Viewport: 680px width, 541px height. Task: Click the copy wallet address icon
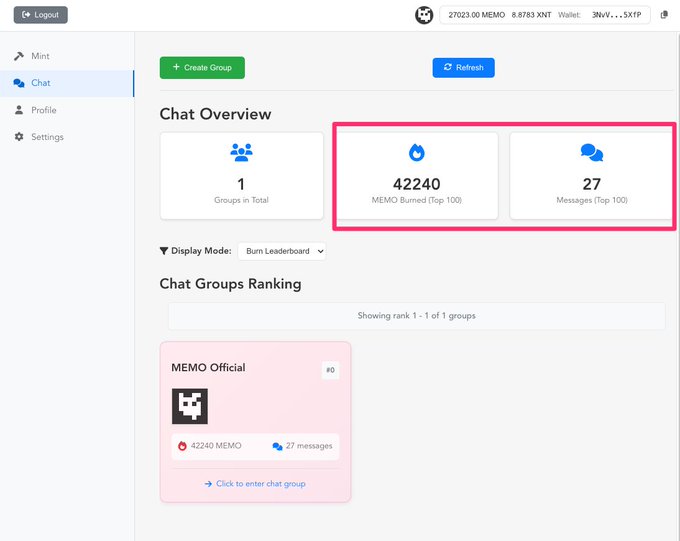point(664,15)
